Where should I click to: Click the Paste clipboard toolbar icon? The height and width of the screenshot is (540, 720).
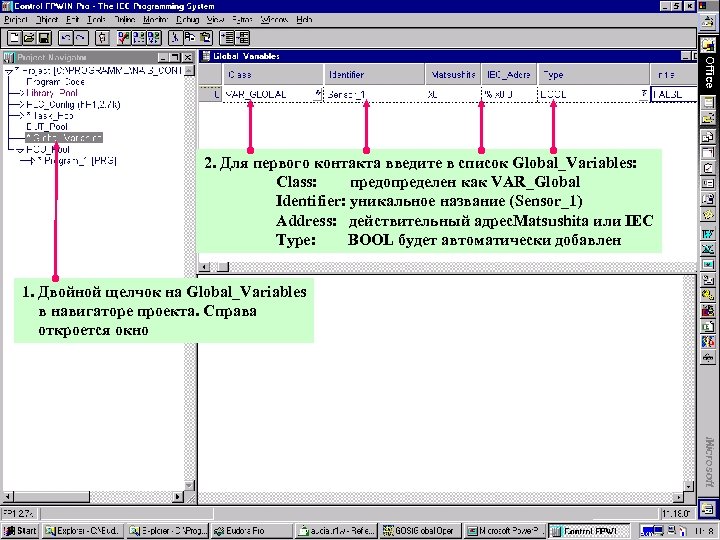[205, 38]
